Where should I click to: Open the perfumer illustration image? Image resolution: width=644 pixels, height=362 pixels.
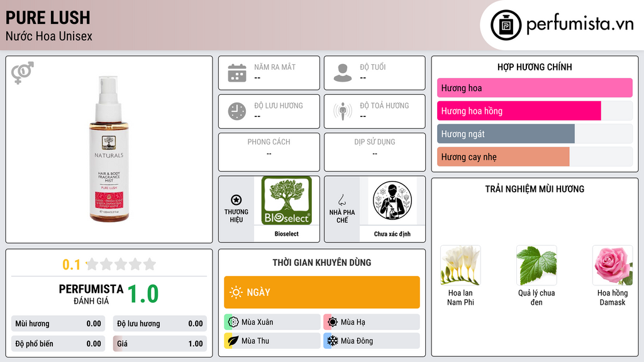click(x=392, y=200)
